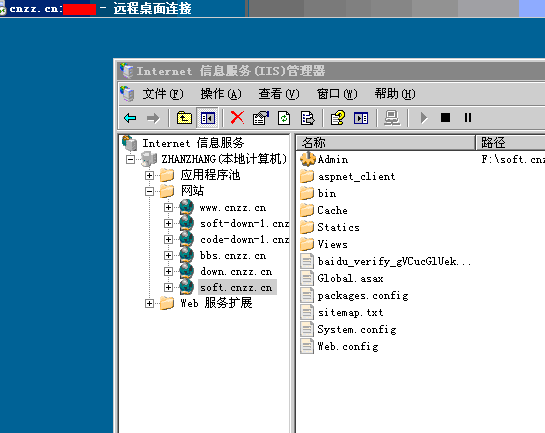Select the Statics folder icon
This screenshot has height=433, width=545.
pyautogui.click(x=307, y=227)
